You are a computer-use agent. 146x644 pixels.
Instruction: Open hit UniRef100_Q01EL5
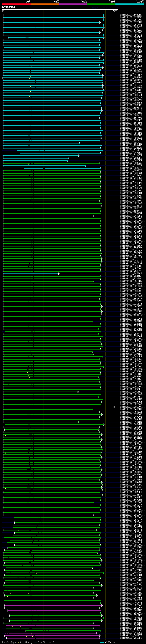131,392
